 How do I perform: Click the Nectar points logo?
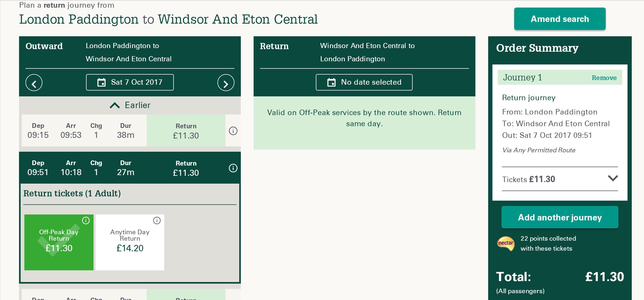[506, 243]
